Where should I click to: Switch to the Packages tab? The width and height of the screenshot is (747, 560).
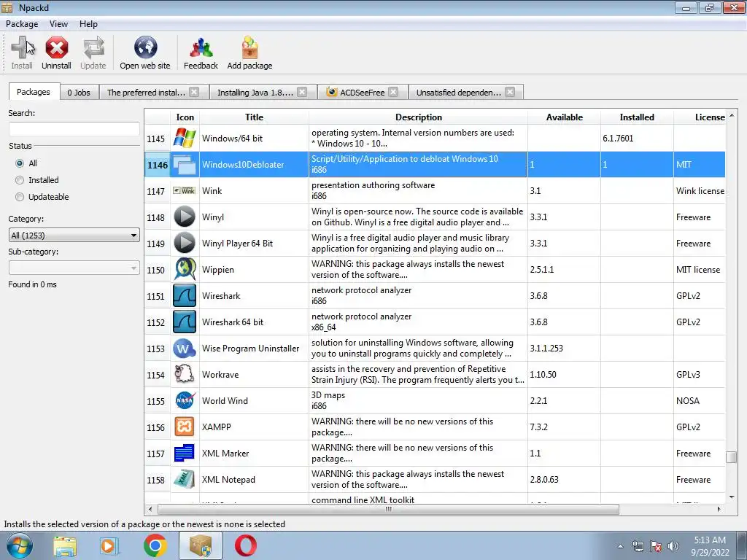click(x=34, y=91)
